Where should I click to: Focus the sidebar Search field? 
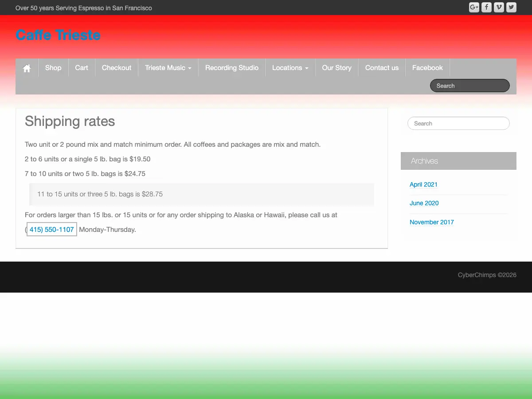[458, 123]
